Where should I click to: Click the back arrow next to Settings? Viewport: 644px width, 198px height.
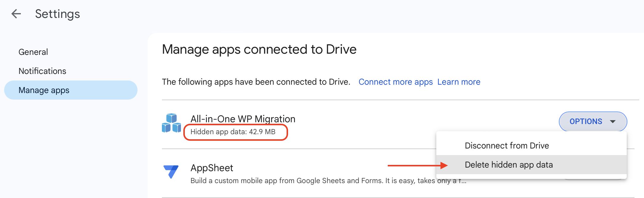coord(16,14)
